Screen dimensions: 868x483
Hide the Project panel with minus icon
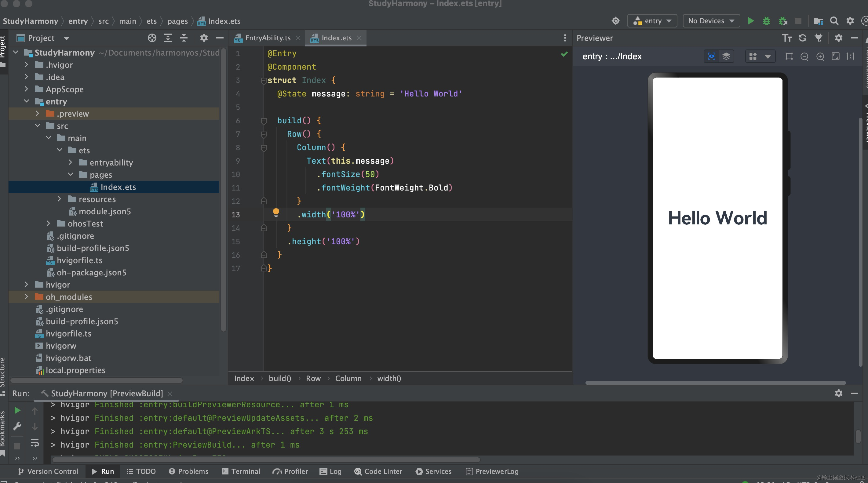point(220,38)
